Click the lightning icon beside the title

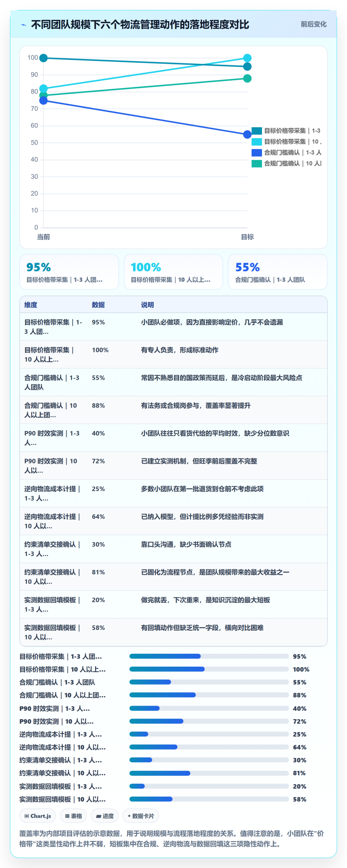pos(23,25)
